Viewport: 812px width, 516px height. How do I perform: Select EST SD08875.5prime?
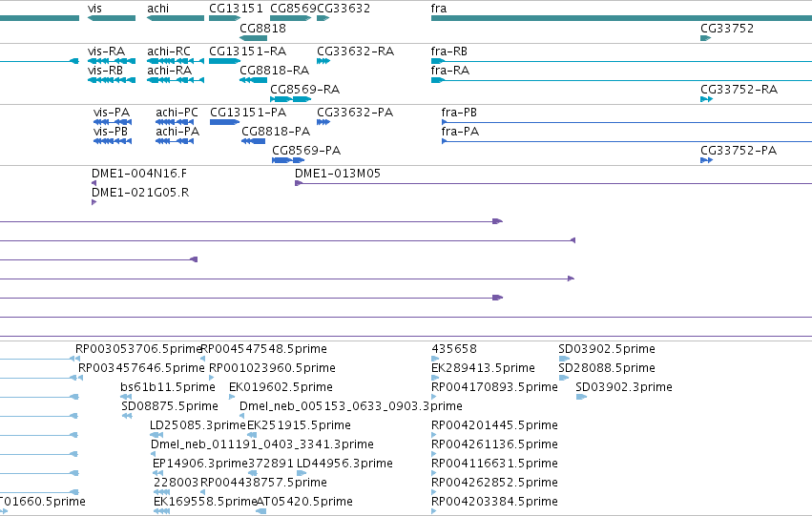pos(127,416)
